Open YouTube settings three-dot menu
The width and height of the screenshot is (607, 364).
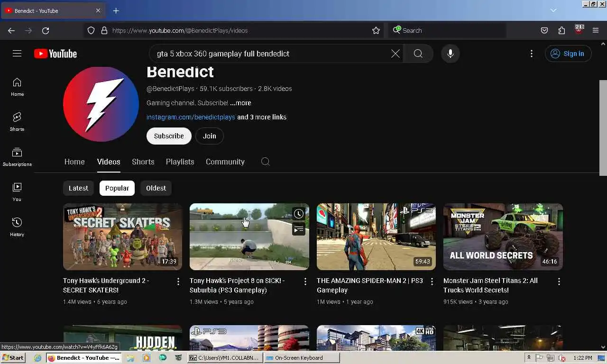532,54
